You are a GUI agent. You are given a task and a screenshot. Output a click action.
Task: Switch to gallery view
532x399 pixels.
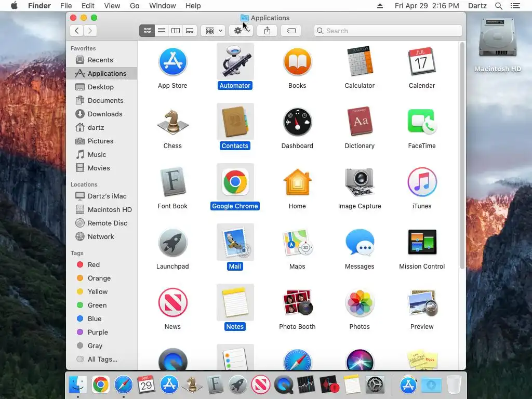pyautogui.click(x=190, y=31)
